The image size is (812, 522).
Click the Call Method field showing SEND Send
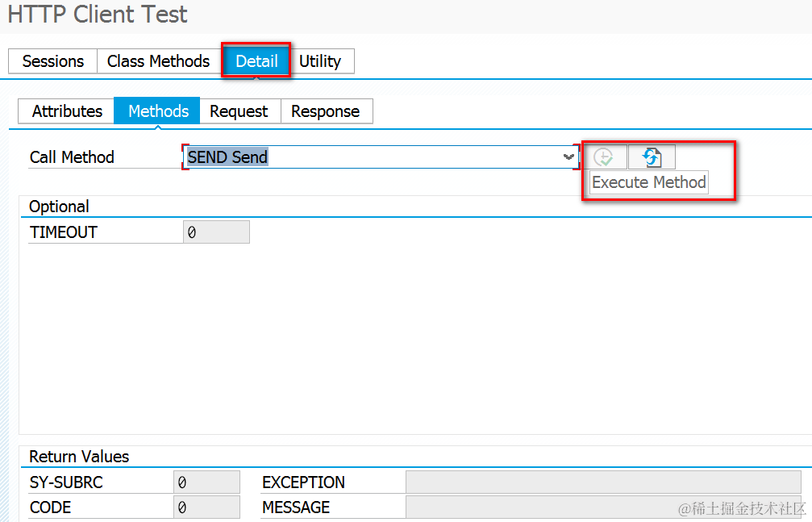click(381, 157)
